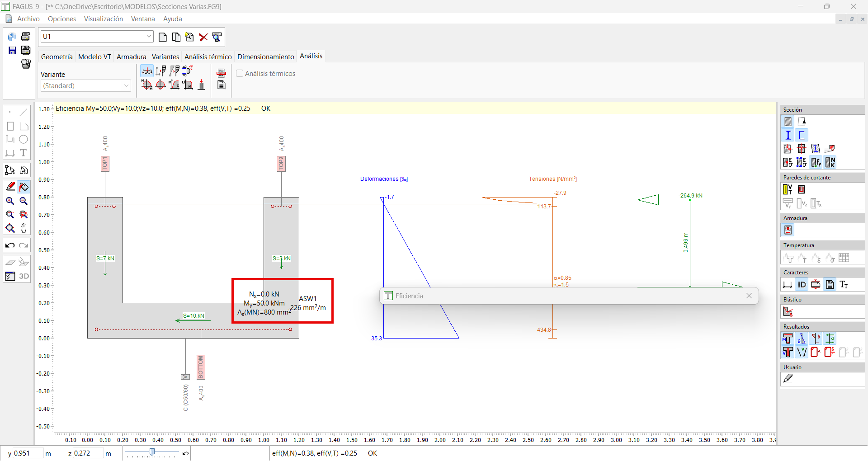
Task: Click the y coordinate input field
Action: click(27, 453)
